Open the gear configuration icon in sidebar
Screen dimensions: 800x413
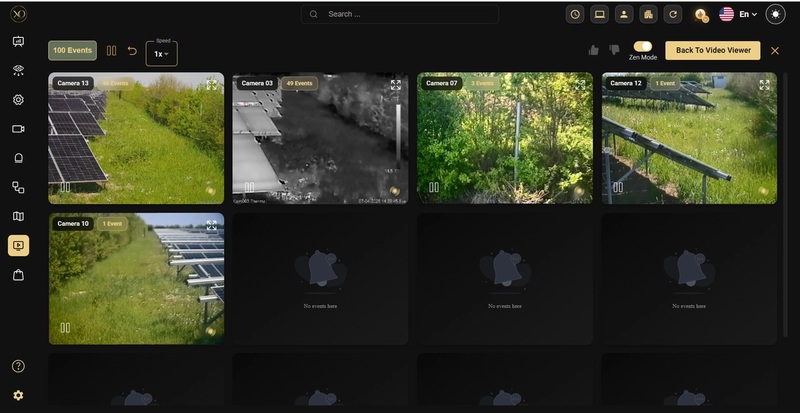click(18, 100)
